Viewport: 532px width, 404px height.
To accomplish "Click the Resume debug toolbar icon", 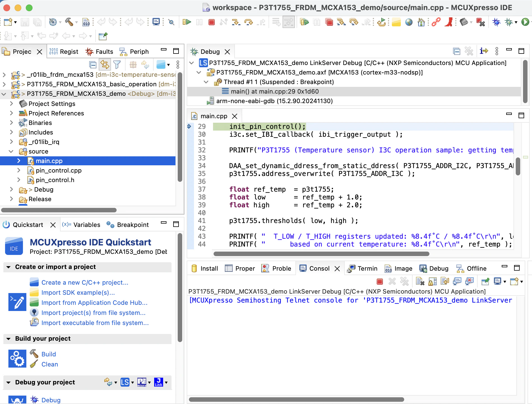I will [187, 22].
